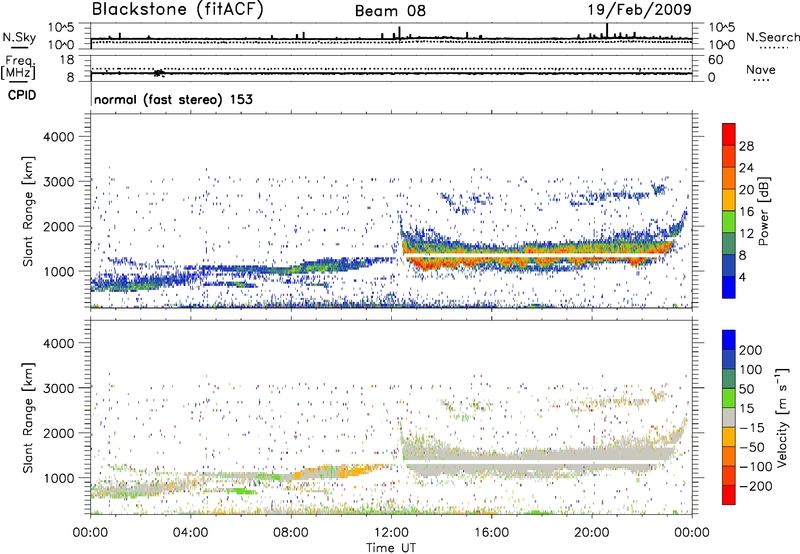Screen dimensions: 800x554
Task: Click the 'Blackstone (fitACF)' radar title
Action: (178, 9)
